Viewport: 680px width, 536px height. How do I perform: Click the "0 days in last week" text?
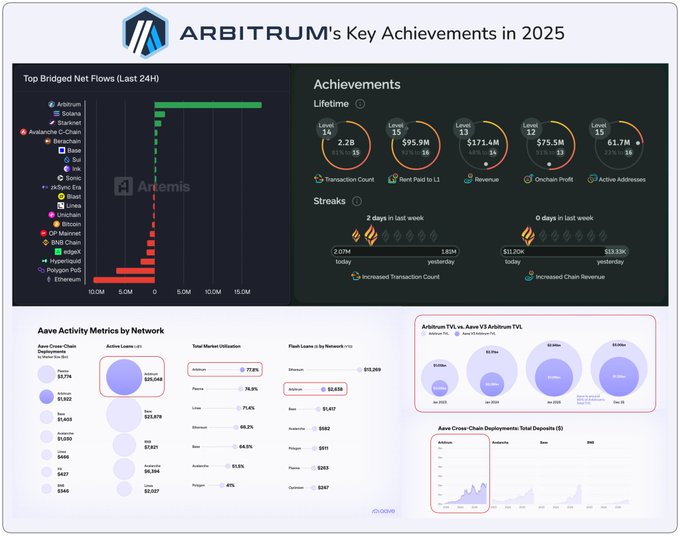564,218
